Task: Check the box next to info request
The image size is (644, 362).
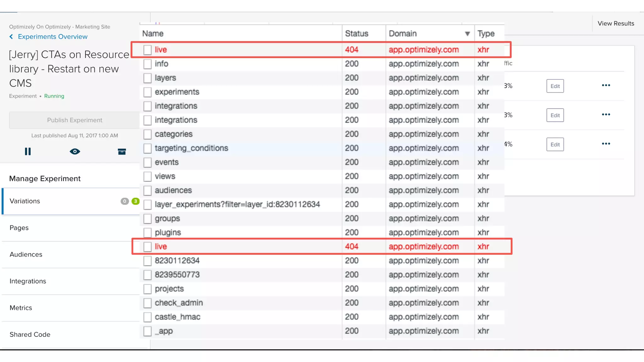Action: [147, 64]
